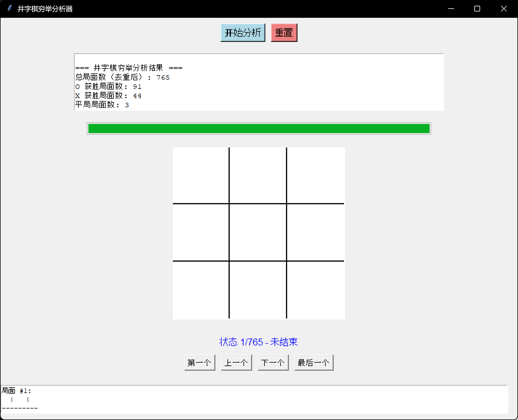
Task: Click the analysis results text area
Action: [258, 82]
